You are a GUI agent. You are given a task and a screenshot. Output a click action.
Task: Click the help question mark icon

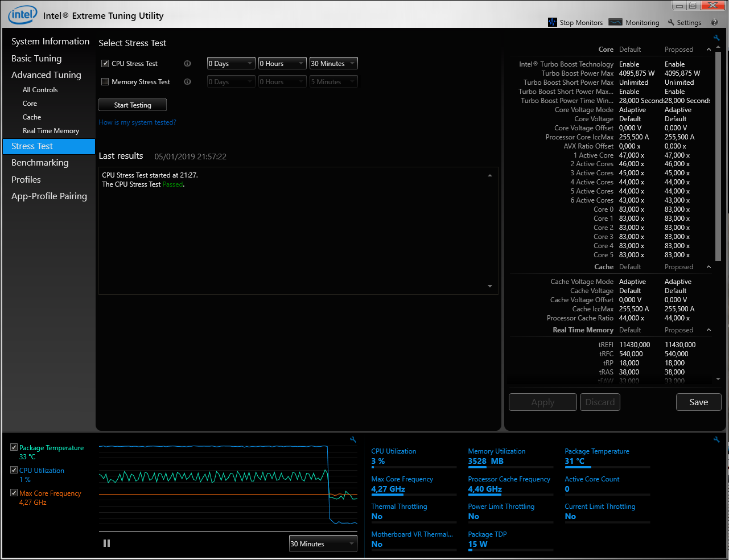714,23
